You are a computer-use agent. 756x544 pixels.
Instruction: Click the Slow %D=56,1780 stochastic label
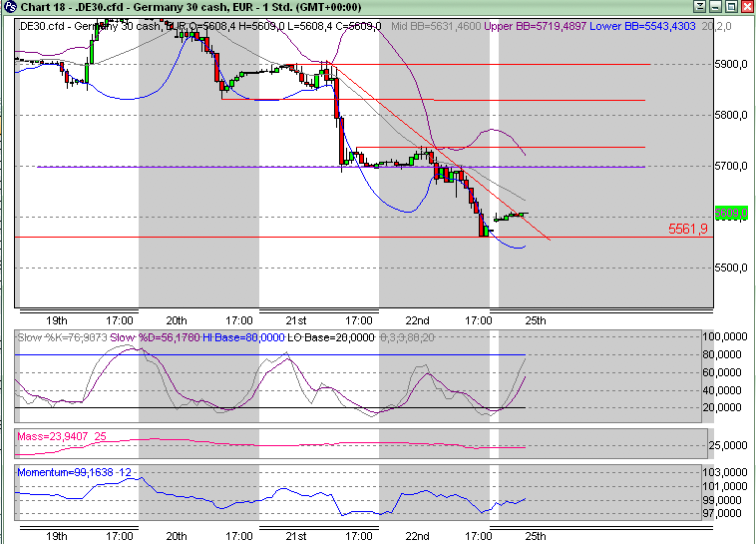point(155,338)
